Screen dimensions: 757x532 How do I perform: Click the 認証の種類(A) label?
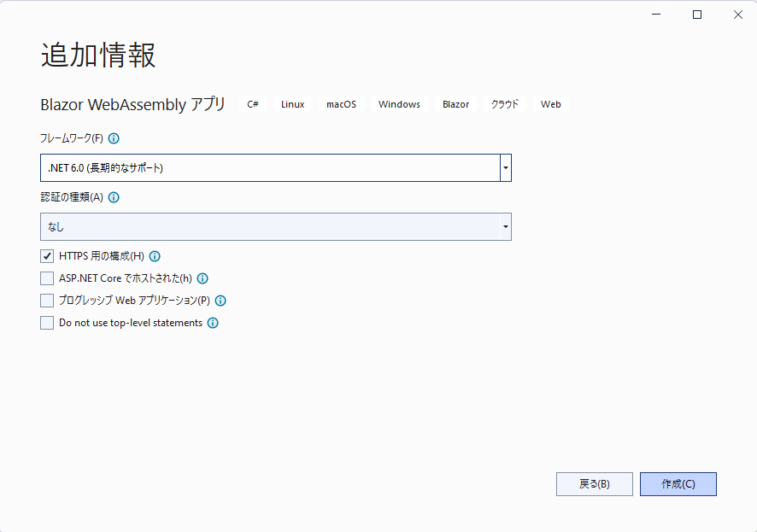pyautogui.click(x=72, y=197)
